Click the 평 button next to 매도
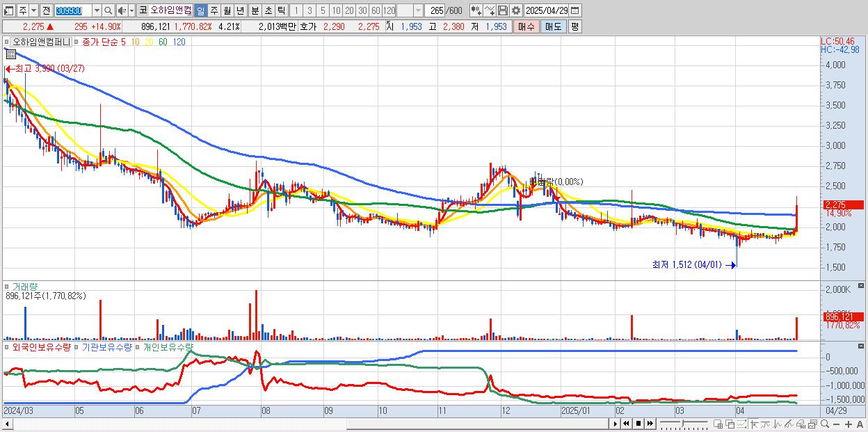This screenshot has width=868, height=432. coord(574,26)
